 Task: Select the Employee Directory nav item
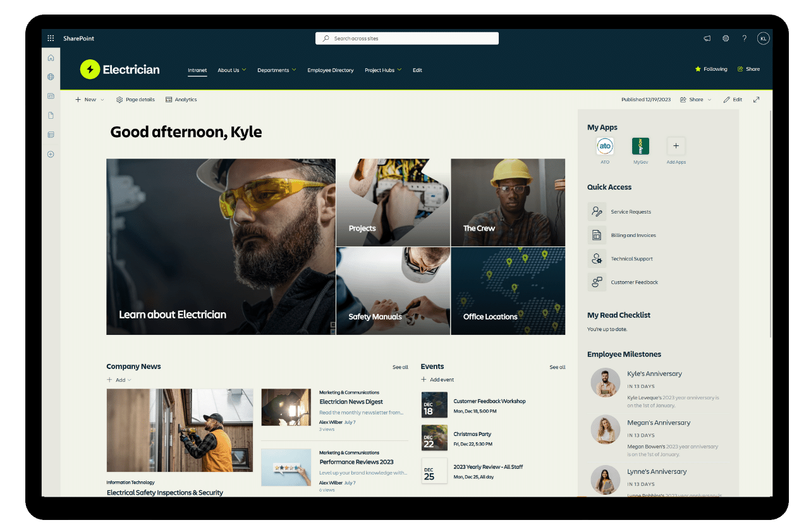(x=331, y=70)
